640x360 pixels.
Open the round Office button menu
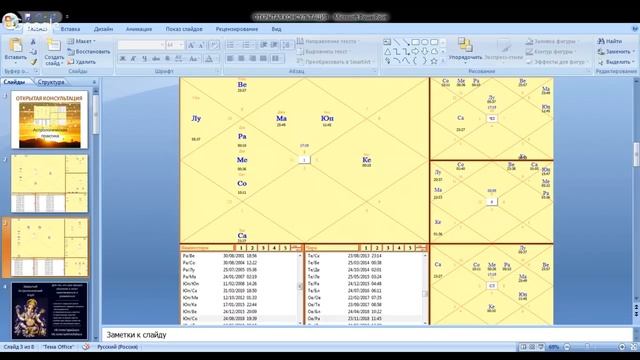point(10,20)
